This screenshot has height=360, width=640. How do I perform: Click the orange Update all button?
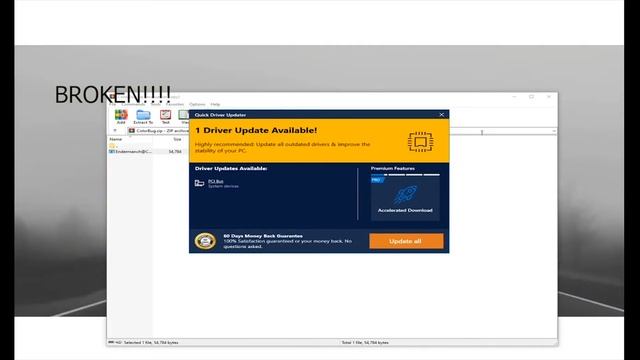pyautogui.click(x=406, y=241)
